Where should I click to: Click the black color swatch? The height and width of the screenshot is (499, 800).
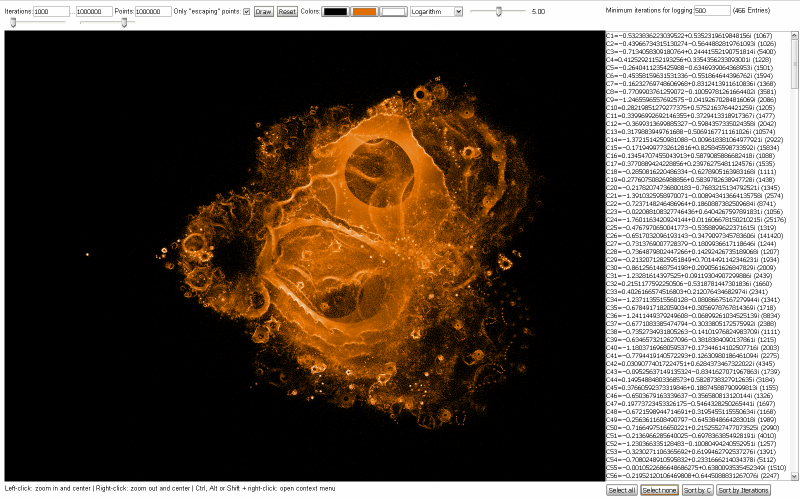pyautogui.click(x=336, y=11)
